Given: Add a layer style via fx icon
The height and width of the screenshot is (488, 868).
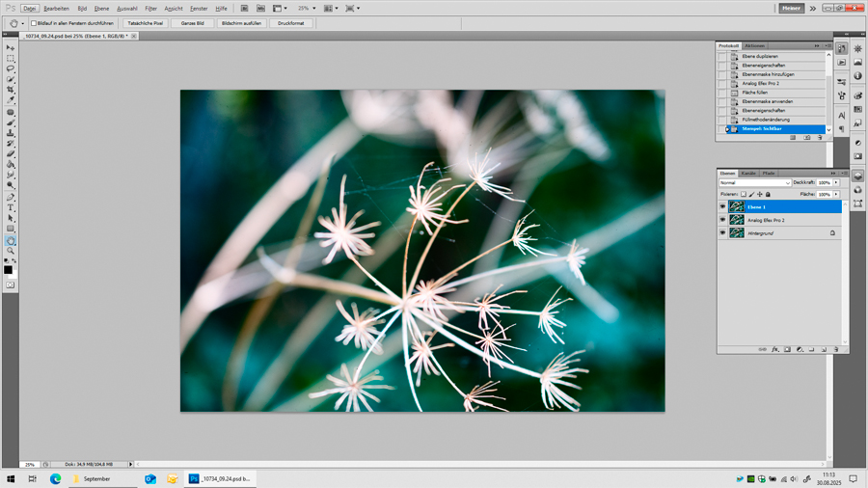Looking at the screenshot, I should pyautogui.click(x=774, y=350).
